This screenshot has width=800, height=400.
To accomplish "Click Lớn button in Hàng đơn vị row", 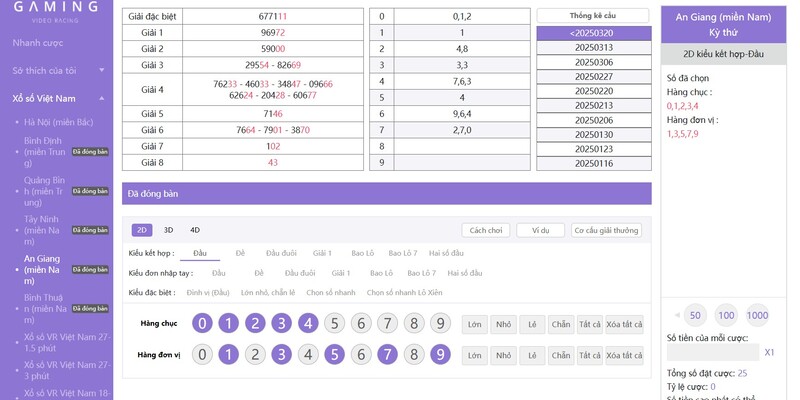I will (474, 356).
